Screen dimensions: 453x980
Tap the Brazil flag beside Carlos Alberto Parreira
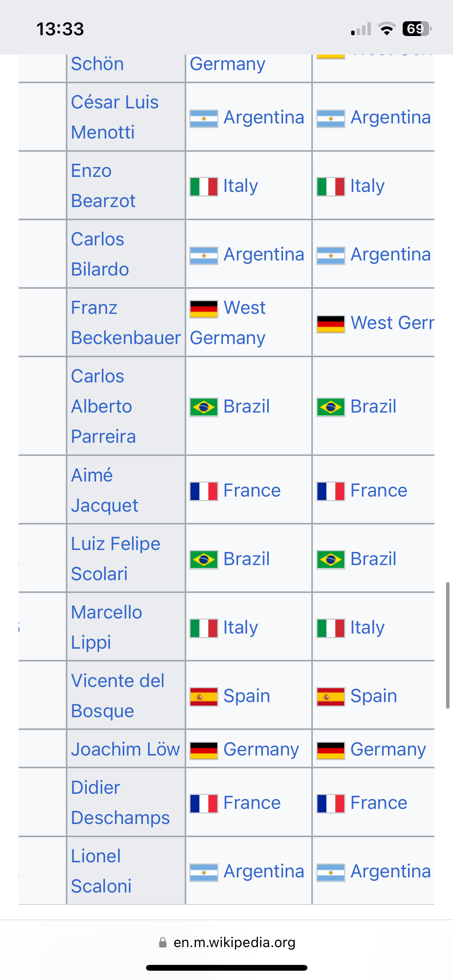click(x=204, y=407)
